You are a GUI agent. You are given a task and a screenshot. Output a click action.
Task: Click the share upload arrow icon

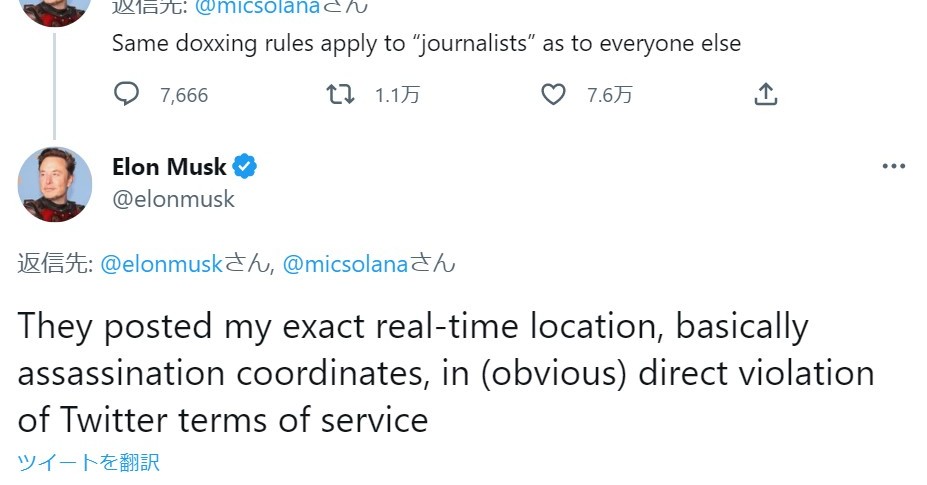[765, 95]
